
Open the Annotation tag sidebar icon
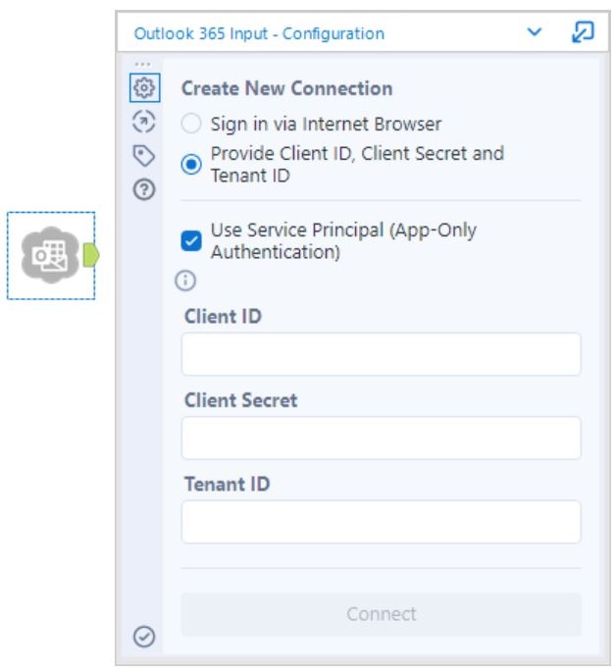click(x=144, y=156)
